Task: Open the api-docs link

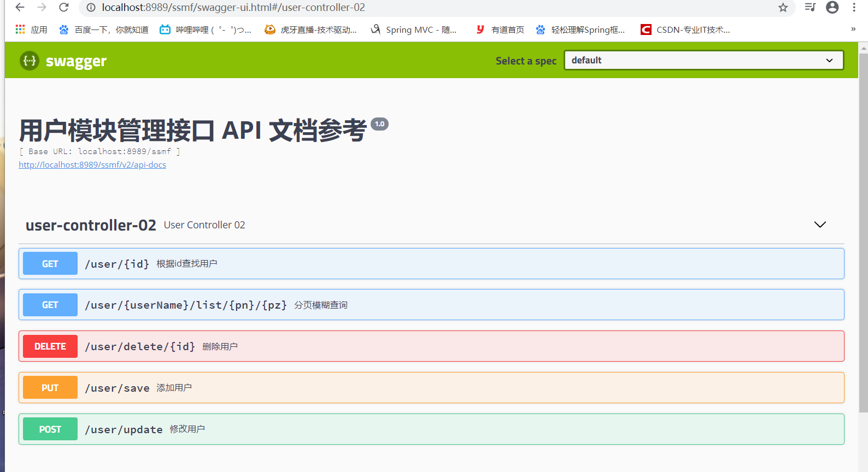Action: [x=92, y=165]
